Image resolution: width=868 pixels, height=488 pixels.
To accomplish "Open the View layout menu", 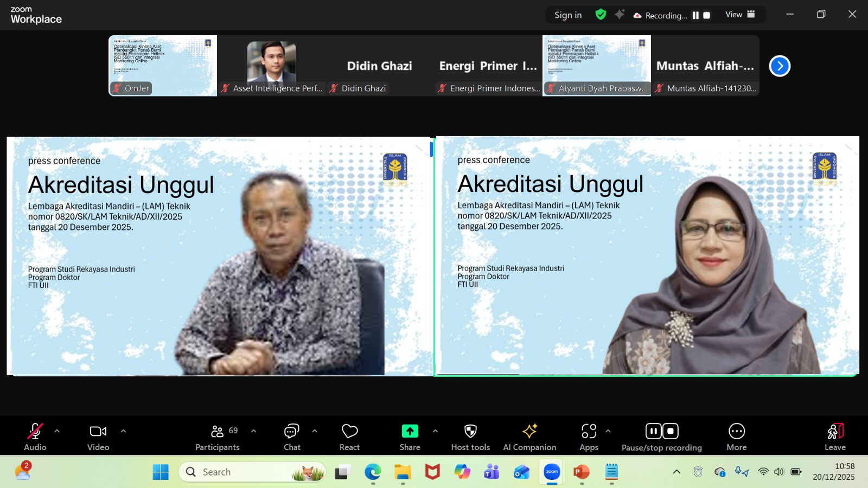I will (740, 15).
